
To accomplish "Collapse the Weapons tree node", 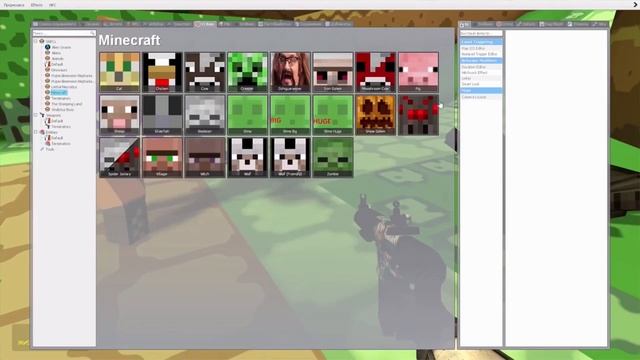I will coord(36,116).
